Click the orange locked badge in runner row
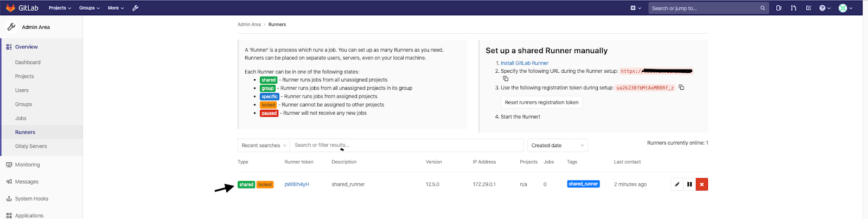 (x=265, y=184)
